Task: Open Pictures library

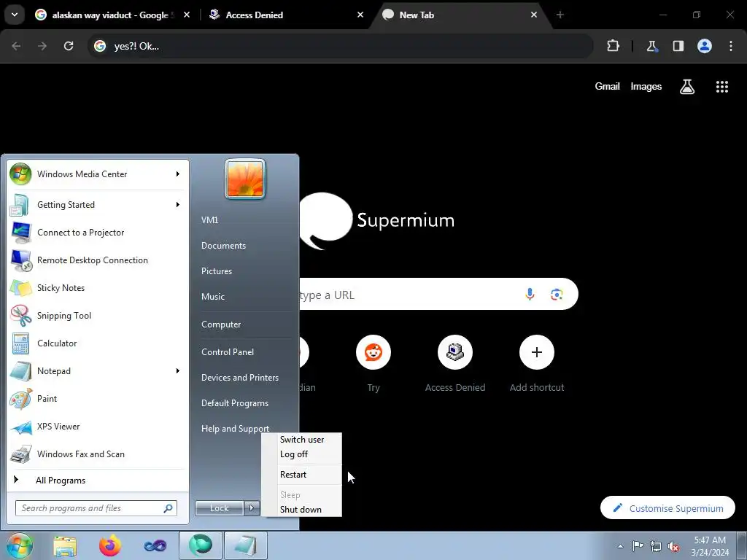Action: (x=216, y=271)
